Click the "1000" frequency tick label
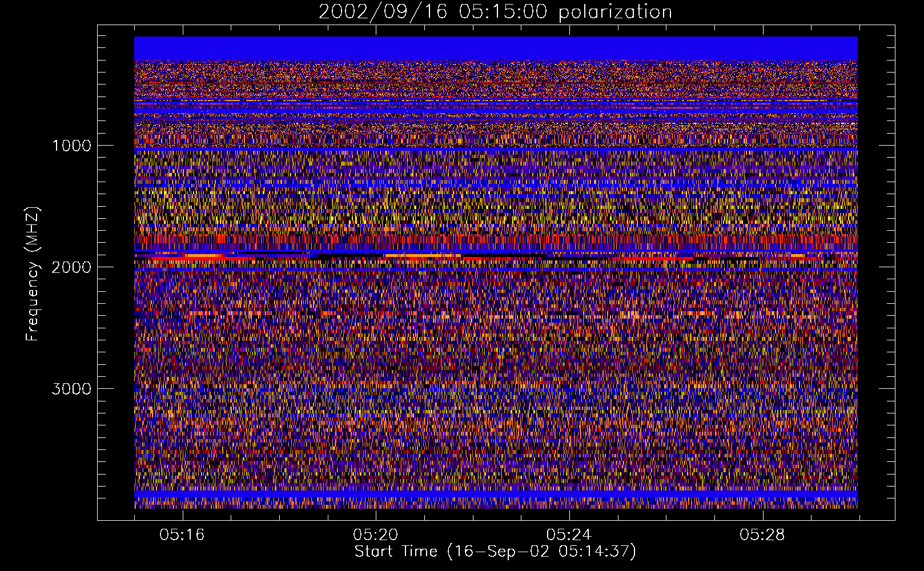Screen dimensions: 924x571 click(71, 146)
